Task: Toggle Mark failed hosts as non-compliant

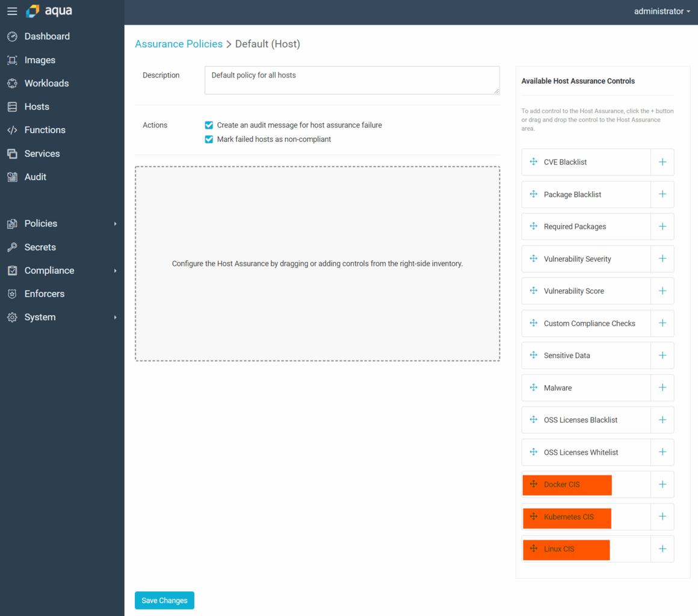Action: 209,140
